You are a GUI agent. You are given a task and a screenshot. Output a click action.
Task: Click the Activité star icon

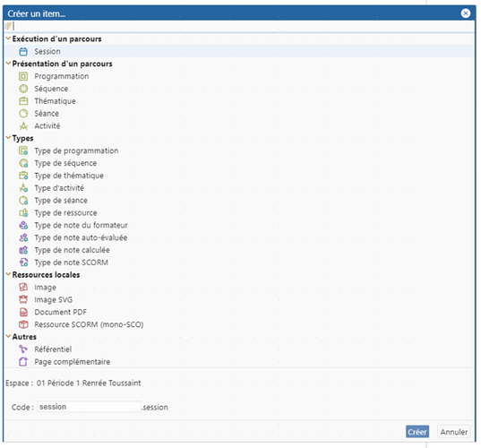[23, 125]
